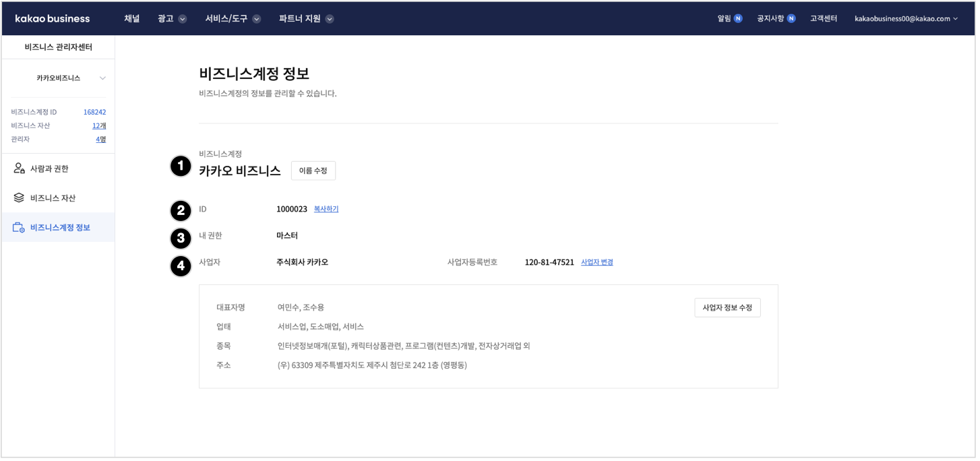980x461 pixels.
Task: Click the 12개 business assets count link
Action: tap(99, 125)
